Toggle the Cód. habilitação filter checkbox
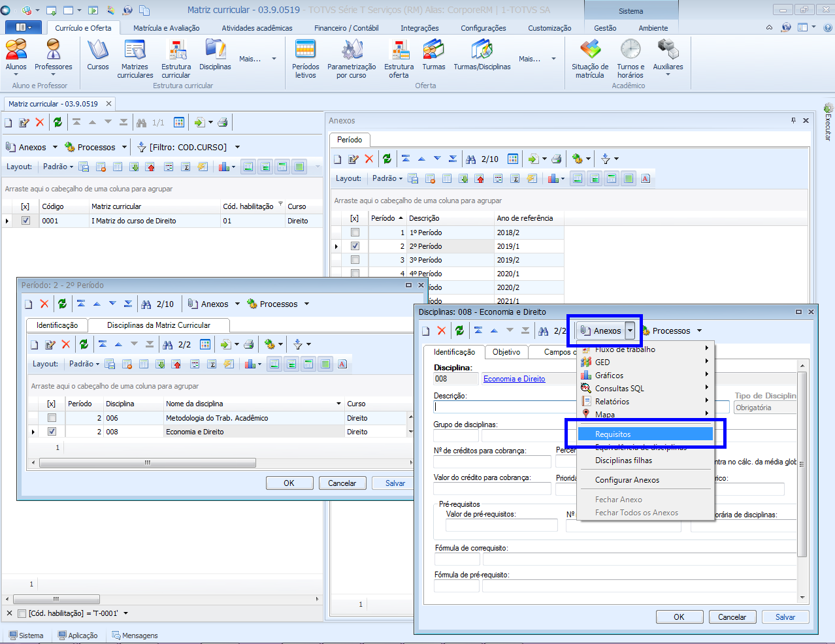This screenshot has width=835, height=644. pyautogui.click(x=22, y=613)
